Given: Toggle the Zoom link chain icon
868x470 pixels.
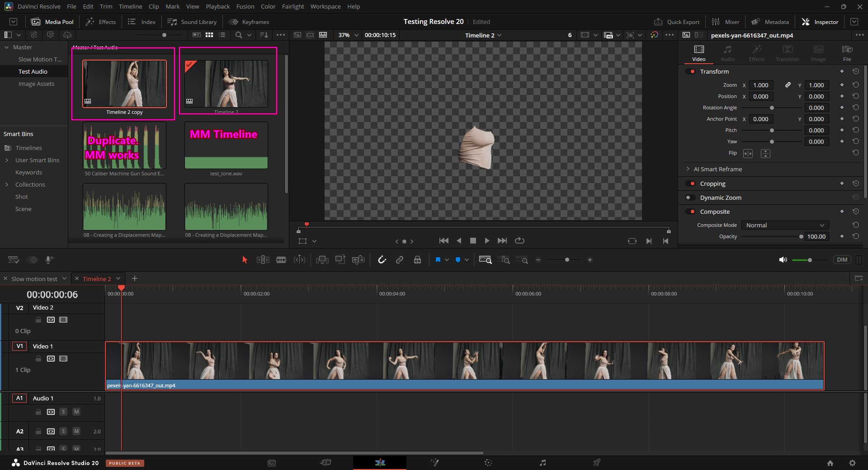Looking at the screenshot, I should 788,85.
